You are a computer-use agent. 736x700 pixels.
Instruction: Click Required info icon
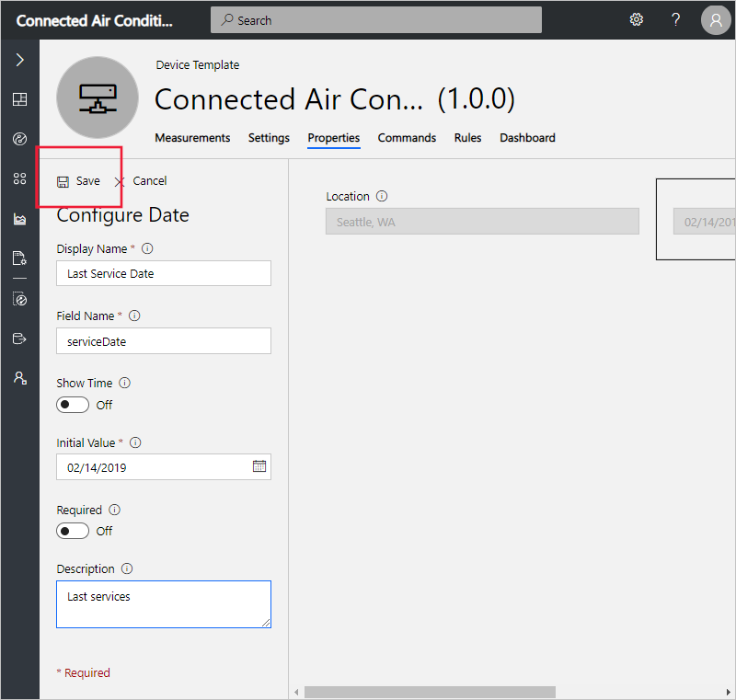click(114, 510)
